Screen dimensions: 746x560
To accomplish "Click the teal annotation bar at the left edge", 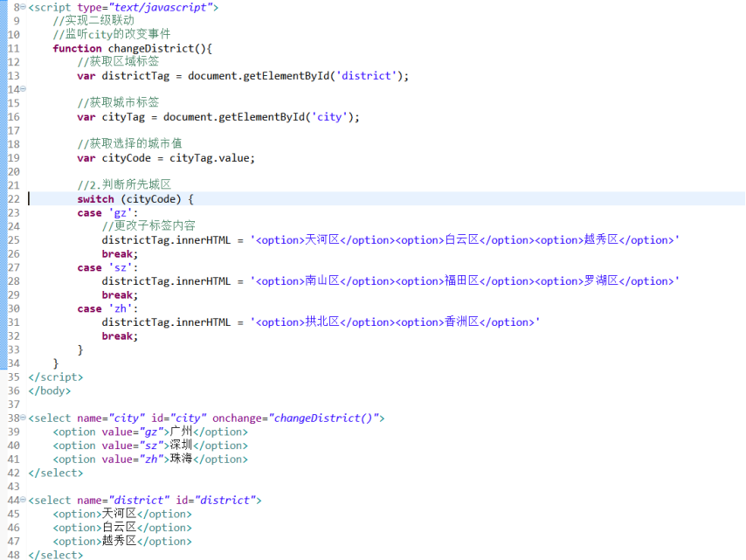I will (3, 262).
